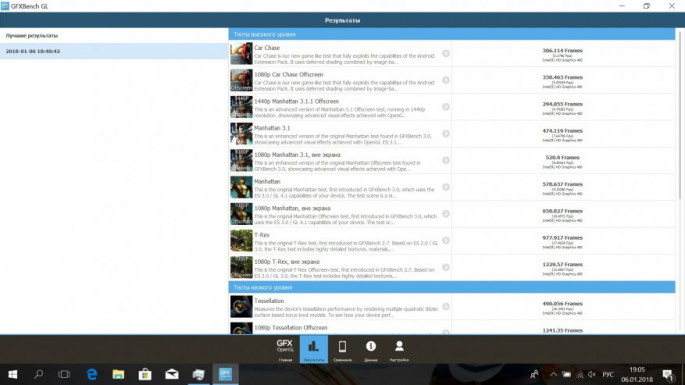Open info icon for Tessellation
This screenshot has width=685, height=385.
pyautogui.click(x=446, y=306)
